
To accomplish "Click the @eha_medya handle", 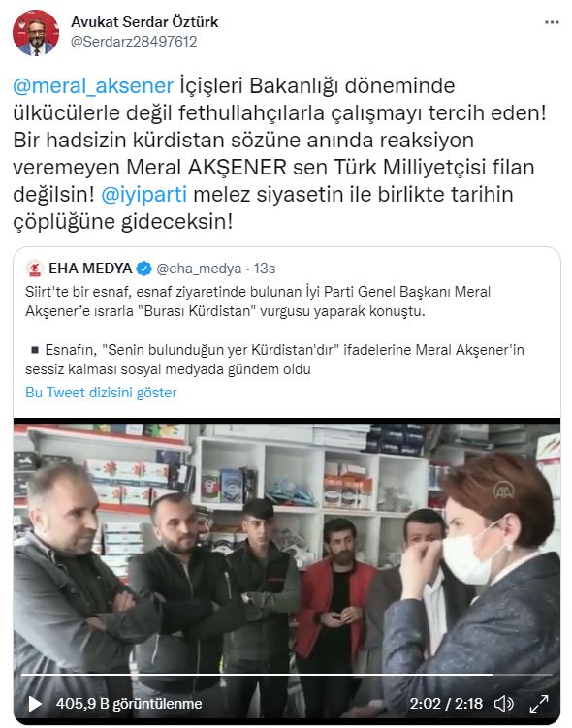I will click(x=199, y=269).
